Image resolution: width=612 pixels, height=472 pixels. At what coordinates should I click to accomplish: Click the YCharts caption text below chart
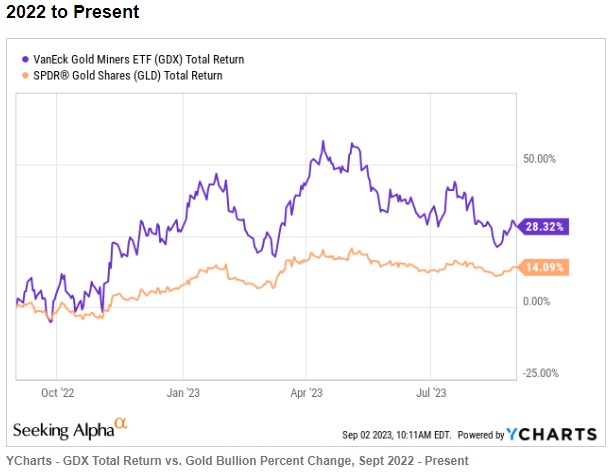click(x=237, y=461)
